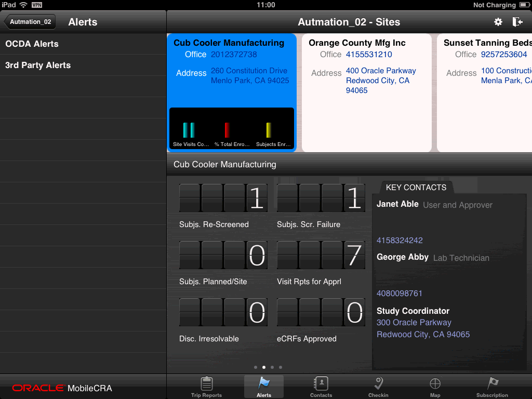Tap the Subjs. Re-Screened counter
The image size is (532, 399).
[223, 198]
